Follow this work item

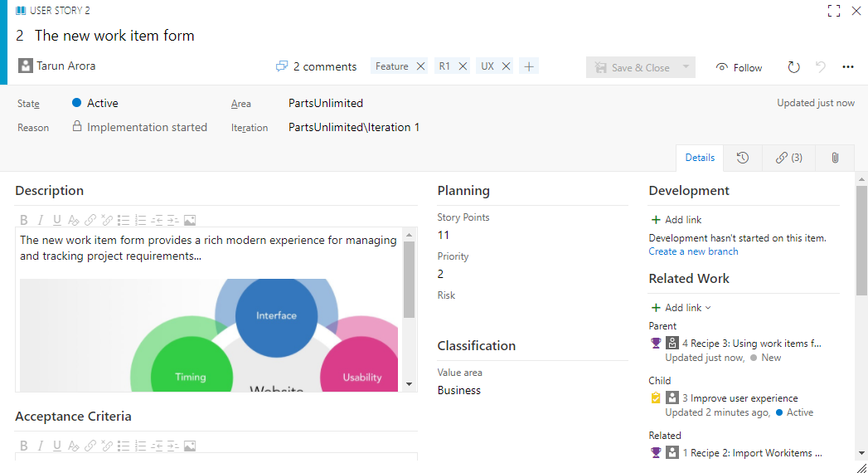pyautogui.click(x=739, y=67)
